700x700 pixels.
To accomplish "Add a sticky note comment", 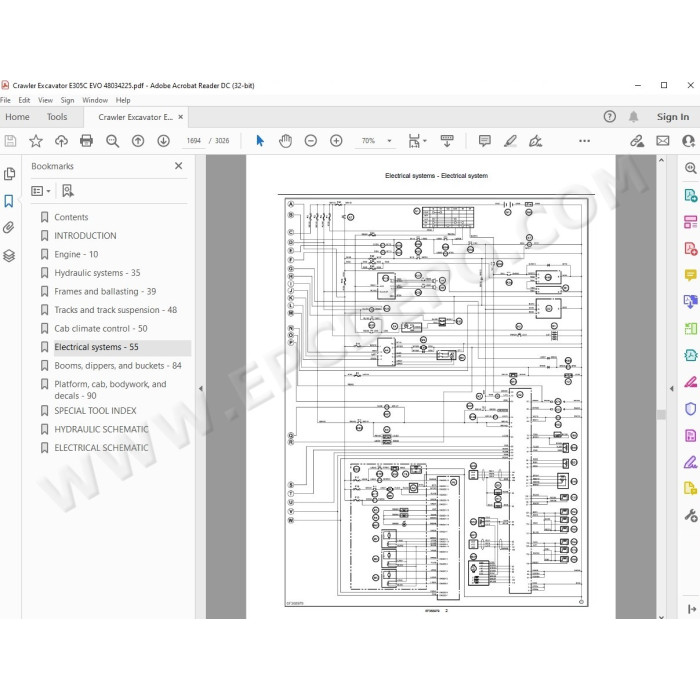I will point(484,141).
